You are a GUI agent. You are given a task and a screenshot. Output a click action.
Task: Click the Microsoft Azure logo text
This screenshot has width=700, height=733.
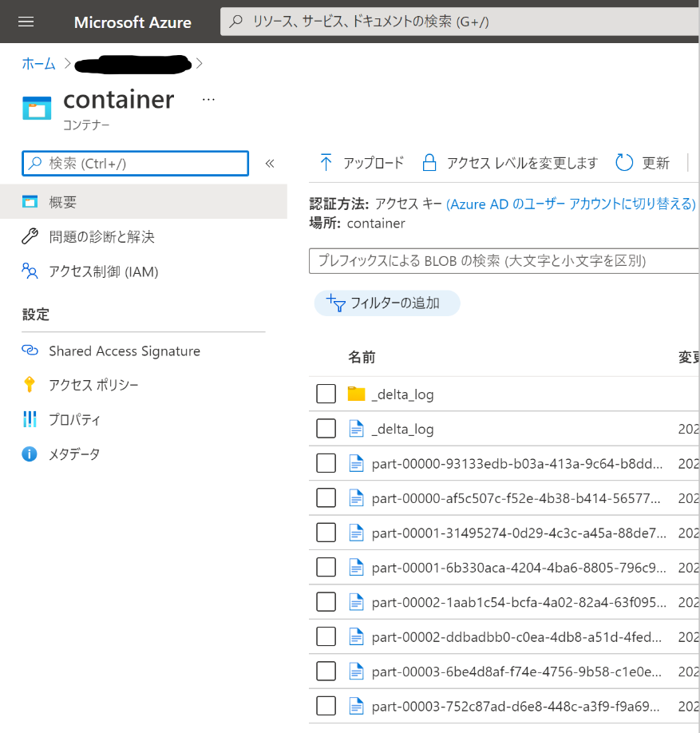(x=132, y=22)
